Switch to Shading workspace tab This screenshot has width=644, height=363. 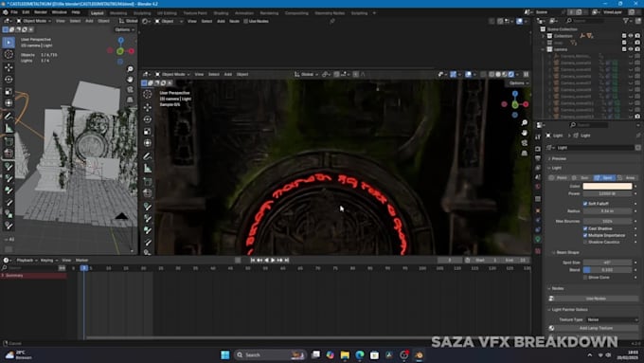coord(221,13)
